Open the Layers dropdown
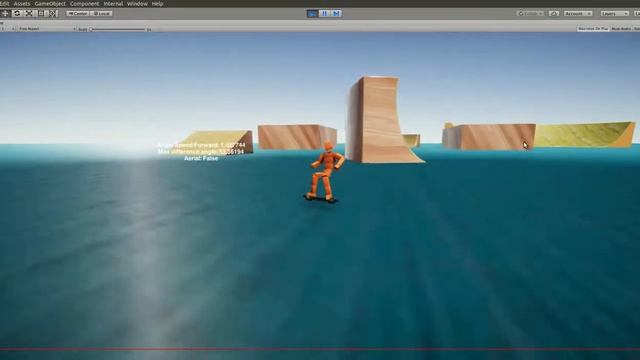The width and height of the screenshot is (640, 360). 614,13
